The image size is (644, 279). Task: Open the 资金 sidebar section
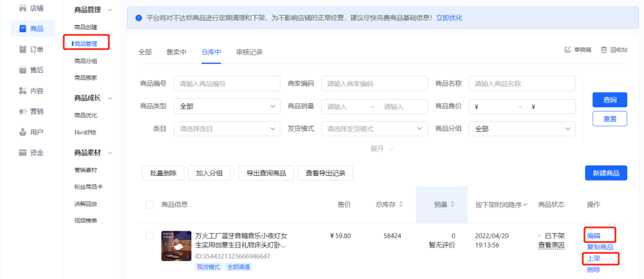(x=32, y=153)
